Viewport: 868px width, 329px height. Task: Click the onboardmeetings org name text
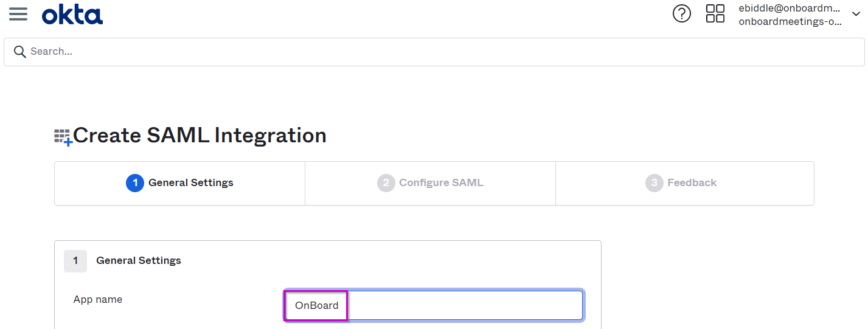click(791, 22)
